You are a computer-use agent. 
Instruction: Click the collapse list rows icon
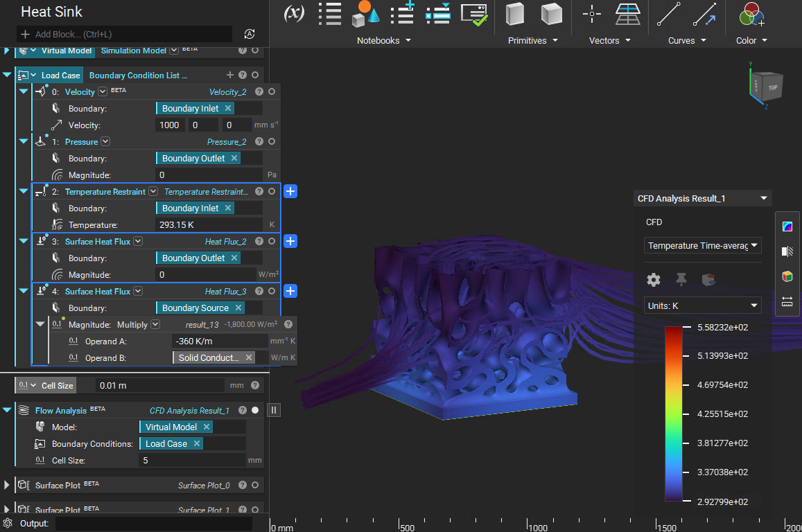click(x=438, y=13)
